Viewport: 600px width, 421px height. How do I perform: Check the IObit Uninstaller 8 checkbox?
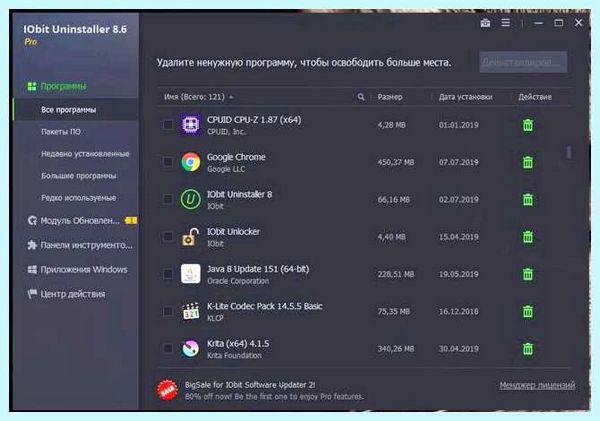(168, 199)
